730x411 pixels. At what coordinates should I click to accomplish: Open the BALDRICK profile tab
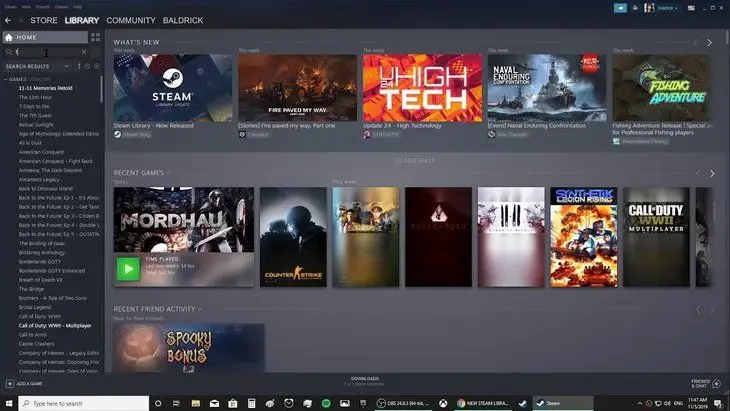click(x=183, y=20)
